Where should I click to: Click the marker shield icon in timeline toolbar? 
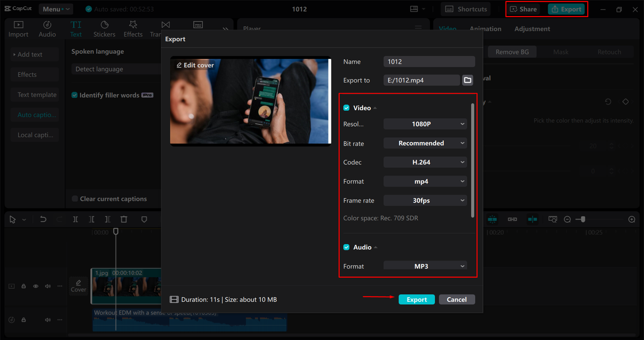tap(144, 219)
